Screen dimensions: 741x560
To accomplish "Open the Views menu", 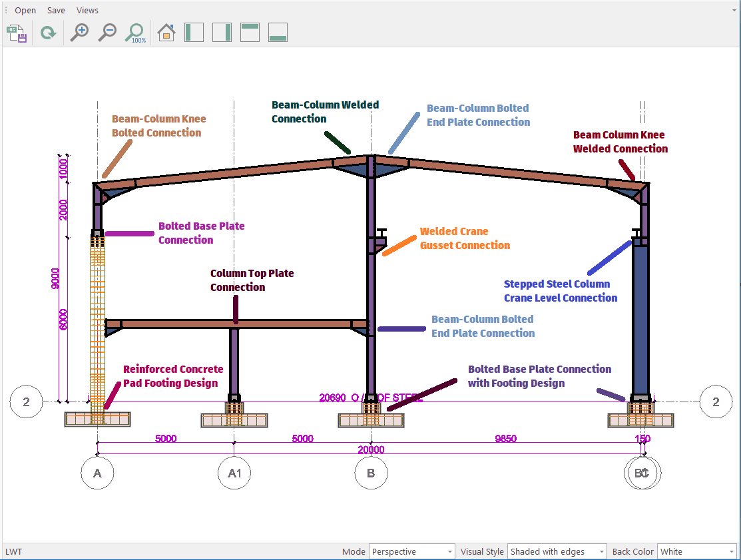I will (87, 10).
